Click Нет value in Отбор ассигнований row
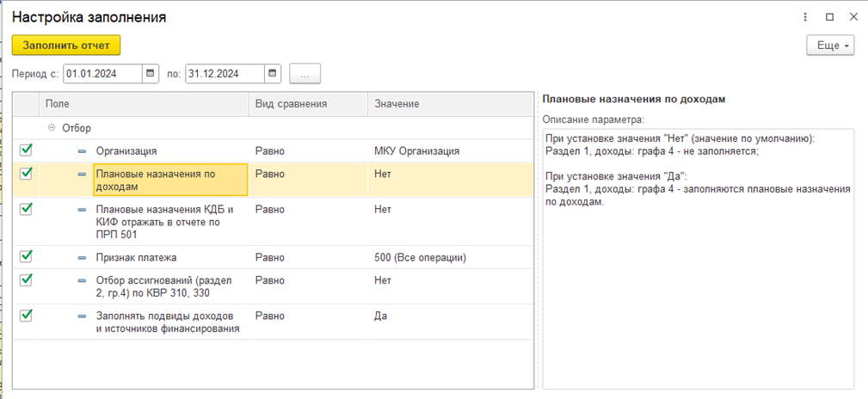Screen dimensions: 868x399 [x=451, y=286]
